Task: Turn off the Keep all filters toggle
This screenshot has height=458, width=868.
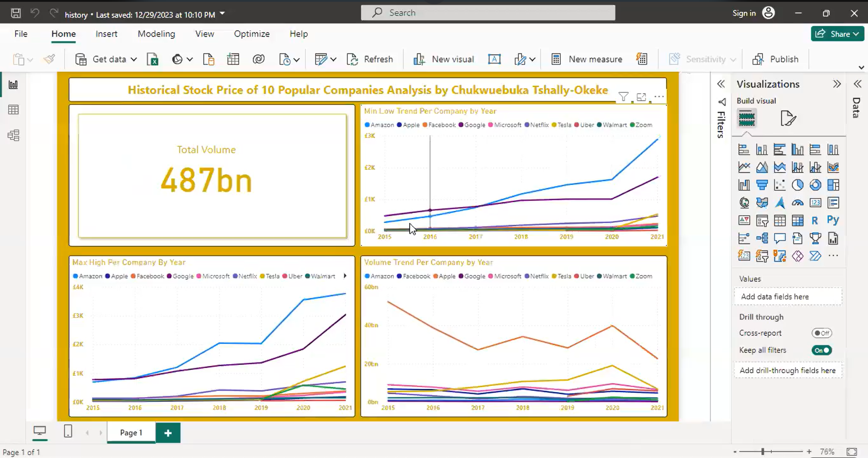Action: tap(822, 350)
